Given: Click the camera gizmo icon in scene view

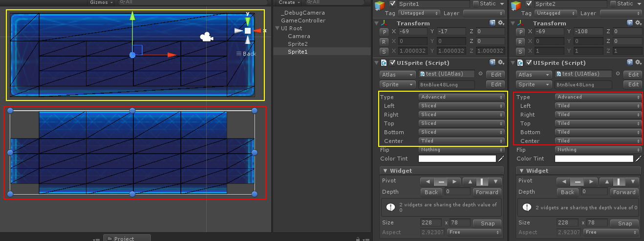Looking at the screenshot, I should pos(206,37).
